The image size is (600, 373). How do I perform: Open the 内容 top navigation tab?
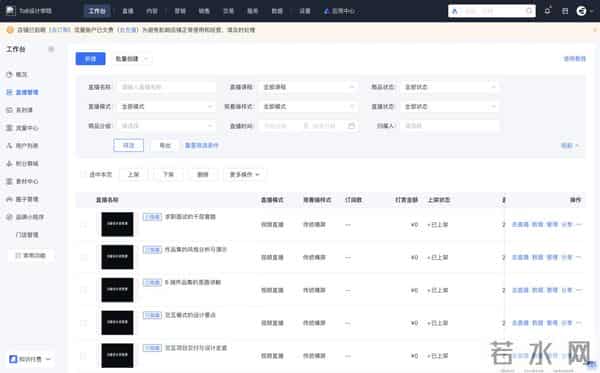coord(152,11)
